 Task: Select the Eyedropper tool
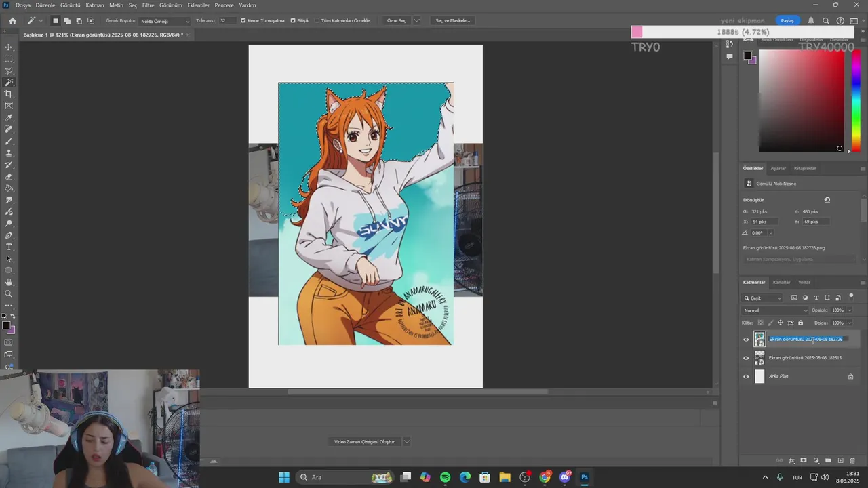tap(9, 118)
